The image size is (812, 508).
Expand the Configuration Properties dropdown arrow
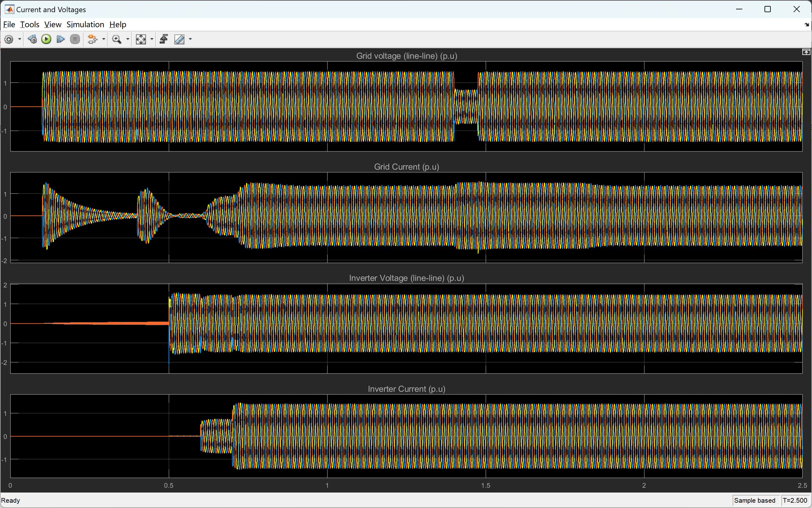[x=19, y=39]
